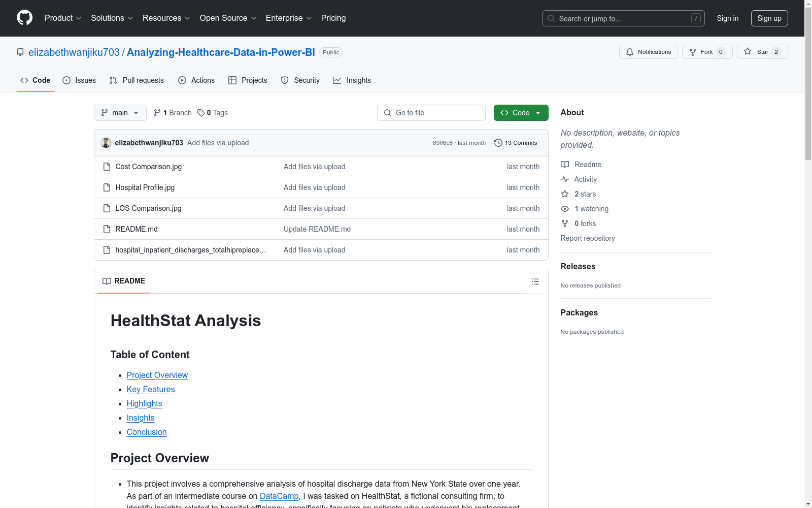
Task: Click the star icon in Star button
Action: point(748,51)
